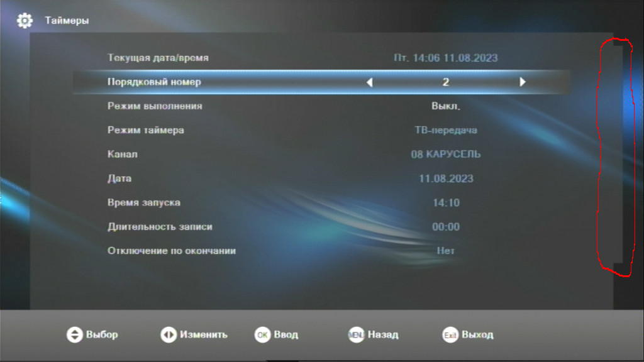Change the ТВ-передача timer mode value
Image resolution: width=644 pixels, height=362 pixels.
446,130
